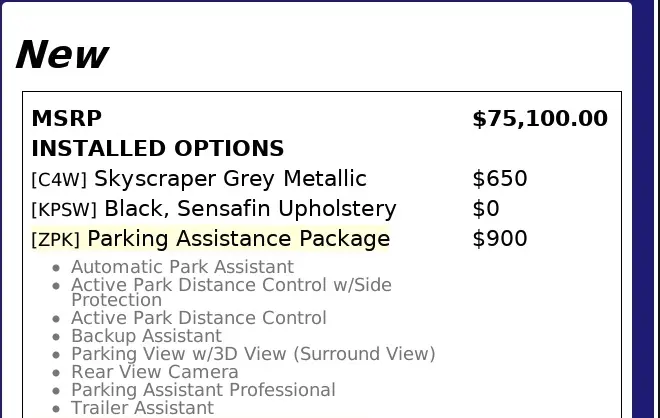Image resolution: width=660 pixels, height=418 pixels.
Task: Click the INSTALLED OPTIONS heading
Action: tap(158, 149)
